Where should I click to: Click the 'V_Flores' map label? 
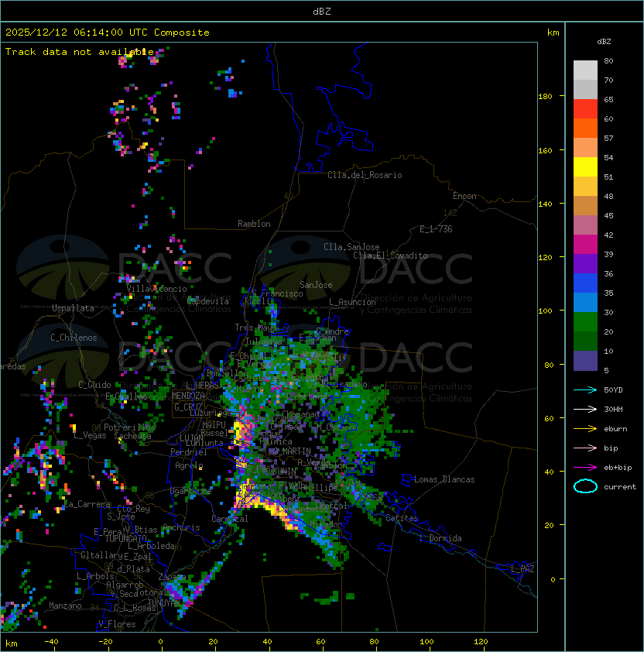pyautogui.click(x=117, y=624)
